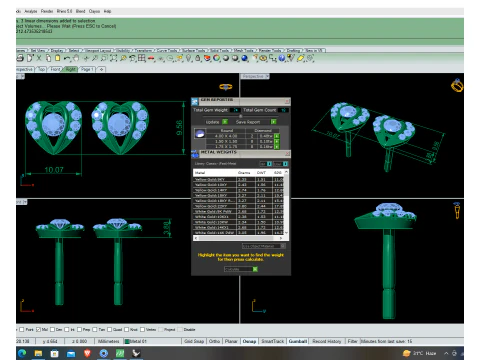Click the yellow icon in bottom-right viewport
This screenshot has width=480, height=360.
coord(457,210)
